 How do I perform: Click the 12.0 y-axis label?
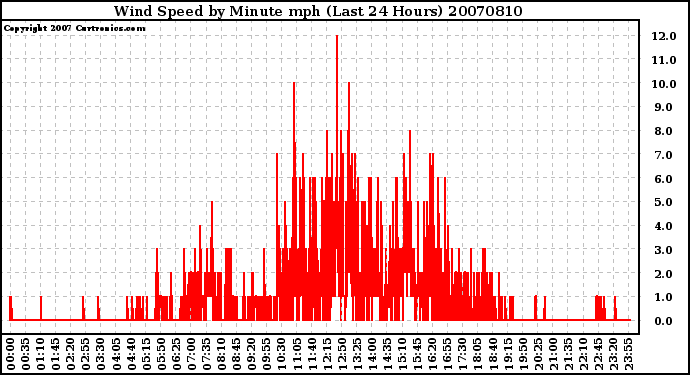[664, 36]
